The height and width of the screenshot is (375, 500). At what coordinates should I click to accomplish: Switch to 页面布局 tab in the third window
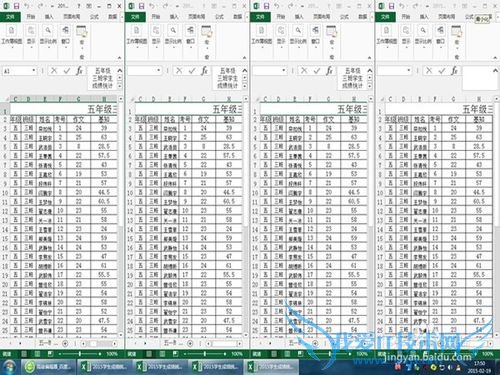tap(322, 17)
